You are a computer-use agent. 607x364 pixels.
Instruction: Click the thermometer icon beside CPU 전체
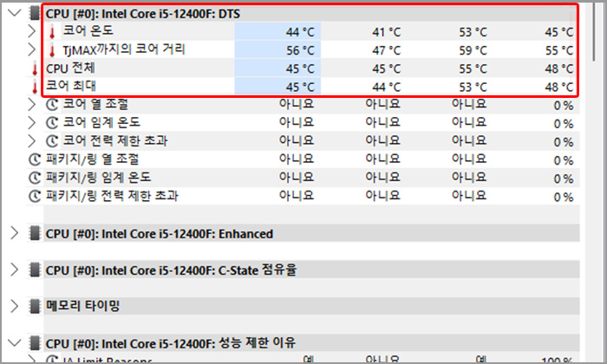35,68
